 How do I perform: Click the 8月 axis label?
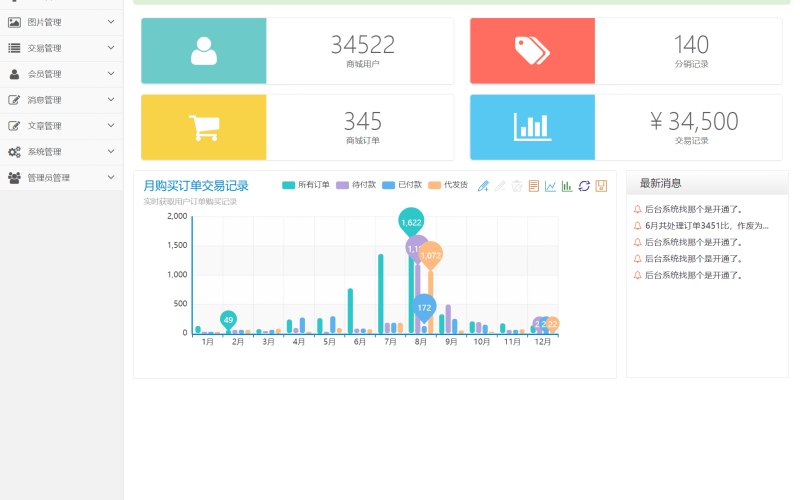click(420, 342)
